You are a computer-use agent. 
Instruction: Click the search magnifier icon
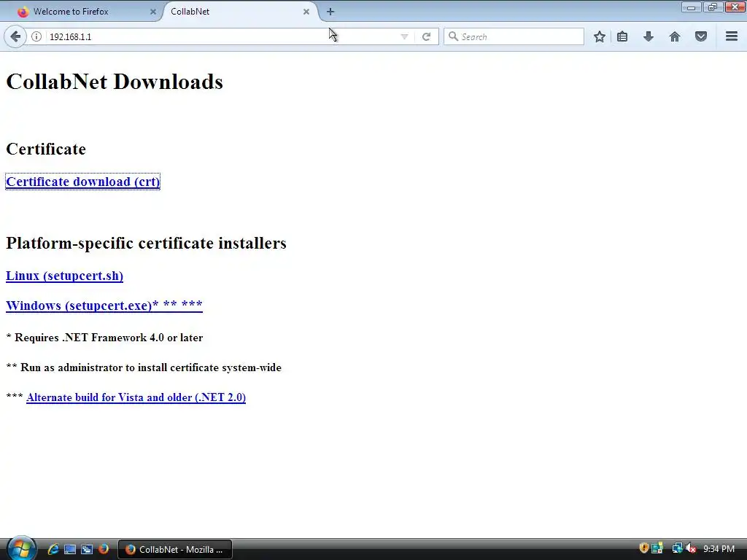pos(453,36)
